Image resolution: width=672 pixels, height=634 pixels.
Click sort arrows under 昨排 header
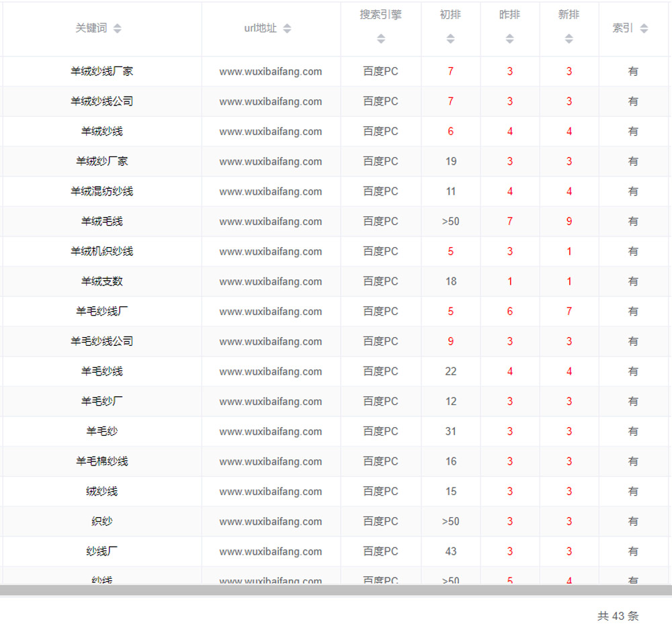[509, 39]
